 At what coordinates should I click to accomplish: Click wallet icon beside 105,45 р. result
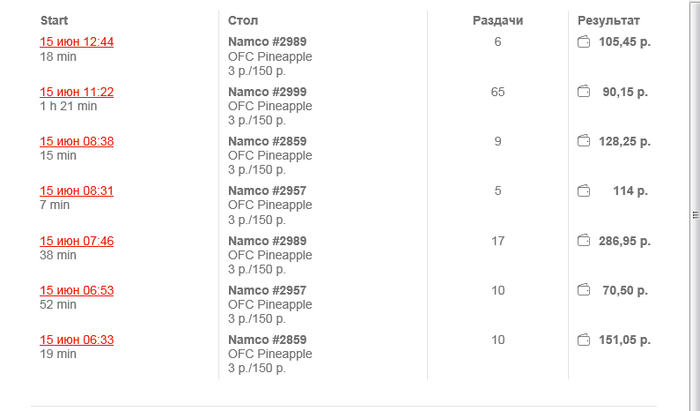point(584,42)
